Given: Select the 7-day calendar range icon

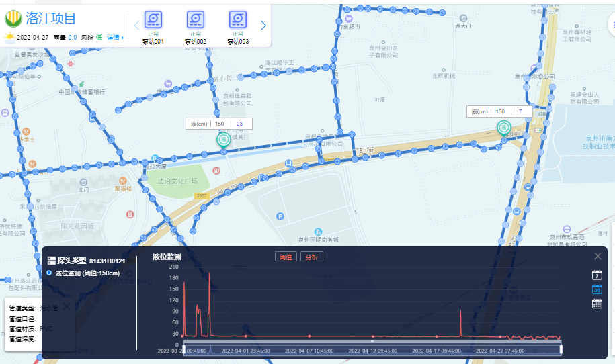Looking at the screenshot, I should 597,275.
